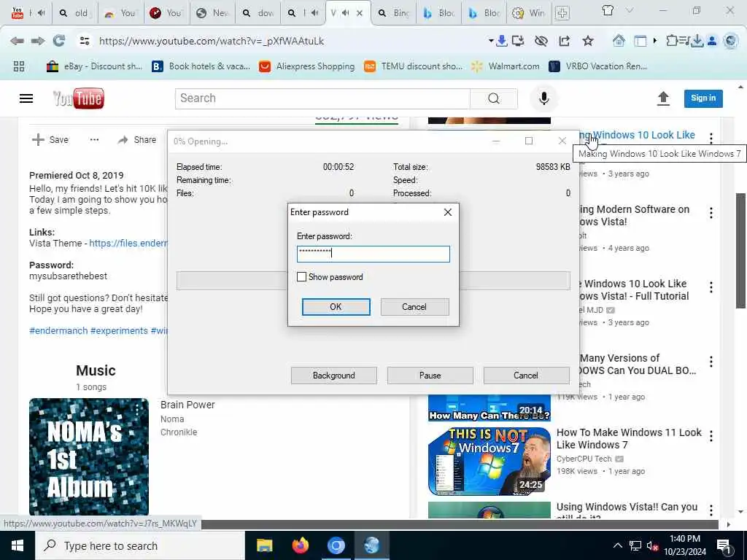Open the #experiments hashtag
747x560 pixels.
[119, 330]
